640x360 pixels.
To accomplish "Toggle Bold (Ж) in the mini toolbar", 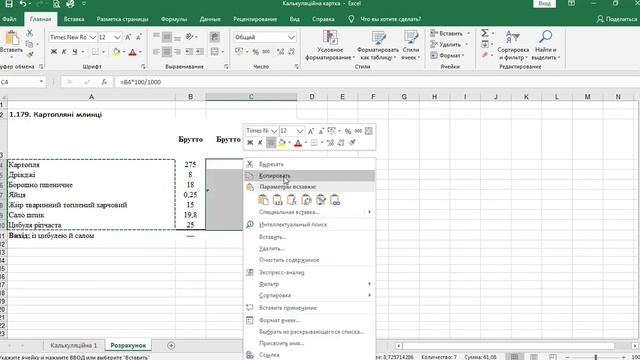I will (250, 142).
